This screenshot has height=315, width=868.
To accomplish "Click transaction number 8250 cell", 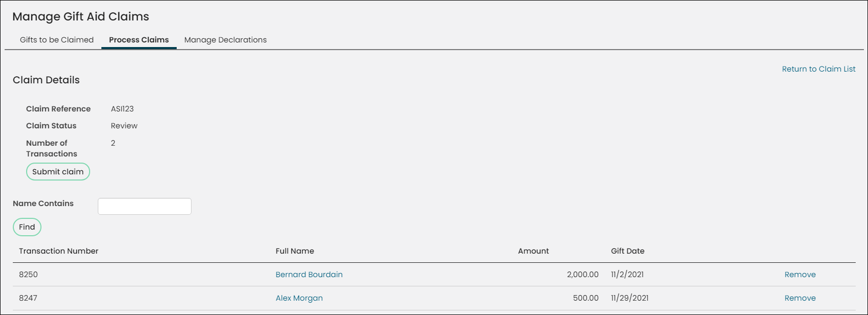I will (28, 275).
